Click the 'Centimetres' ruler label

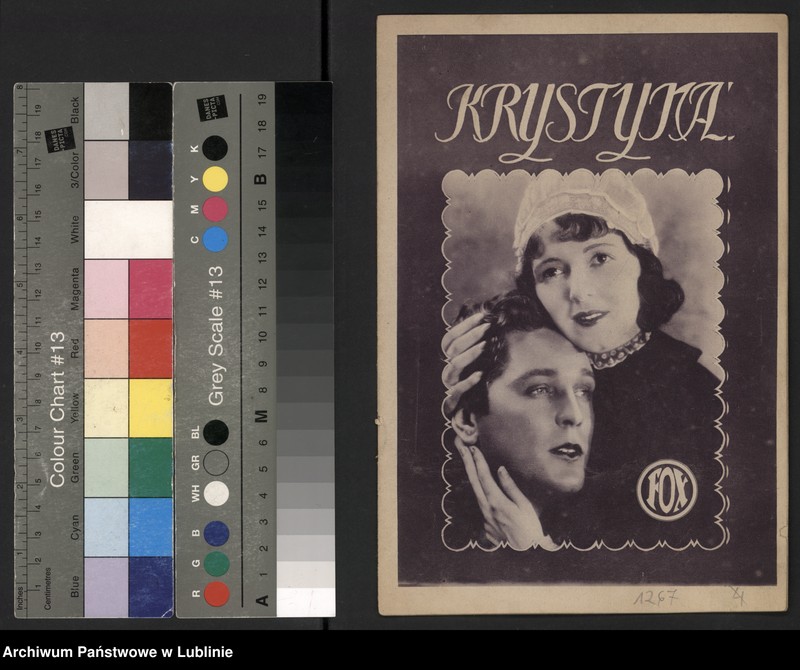47,588
